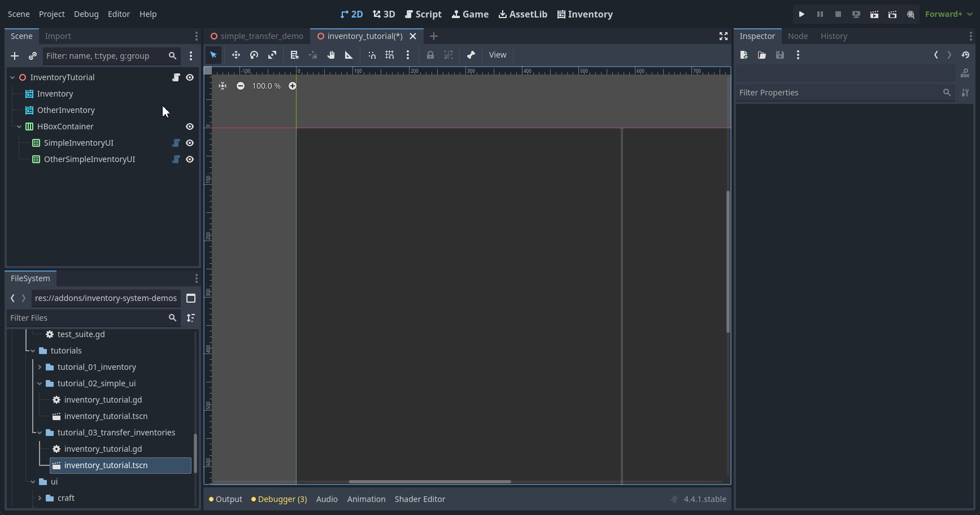Click the viewport horizontal scrollbar
The image size is (980, 515).
click(x=430, y=482)
